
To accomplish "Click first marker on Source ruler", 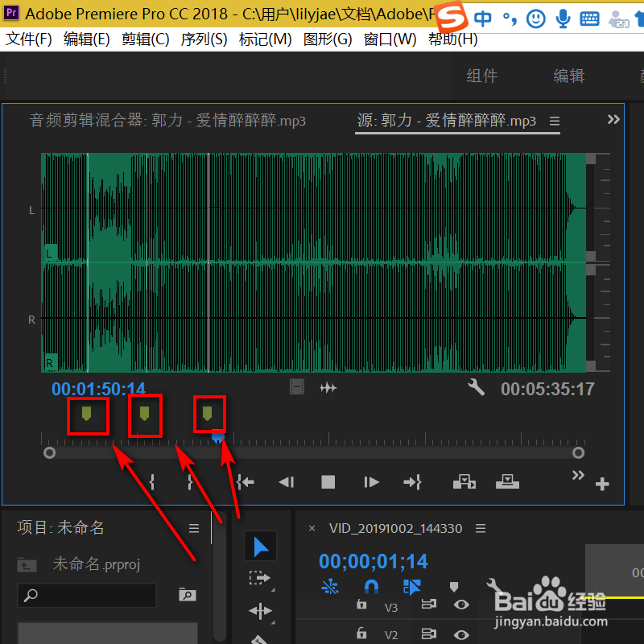I will 86,414.
